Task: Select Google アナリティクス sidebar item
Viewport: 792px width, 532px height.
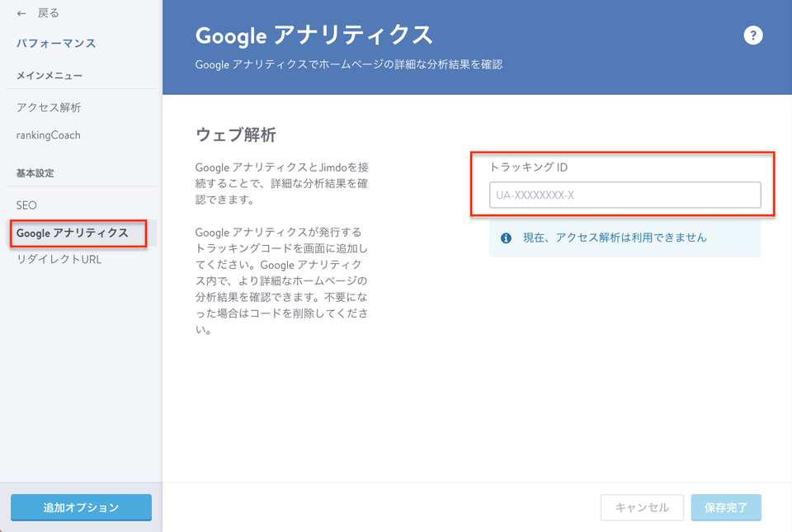Action: pos(81,233)
